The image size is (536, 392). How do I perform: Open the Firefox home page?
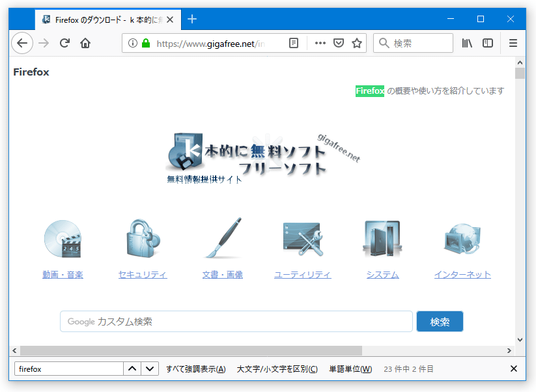85,43
